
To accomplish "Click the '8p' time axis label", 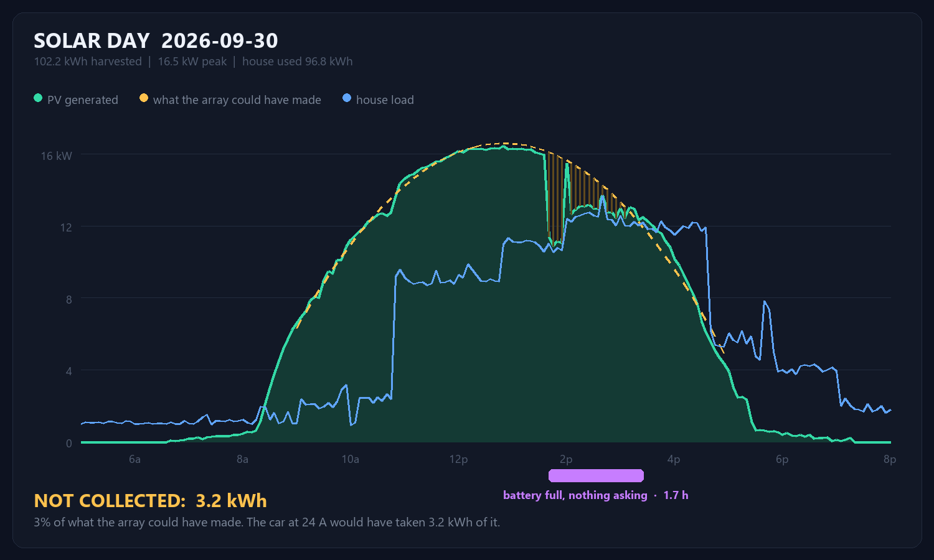I will tap(890, 459).
